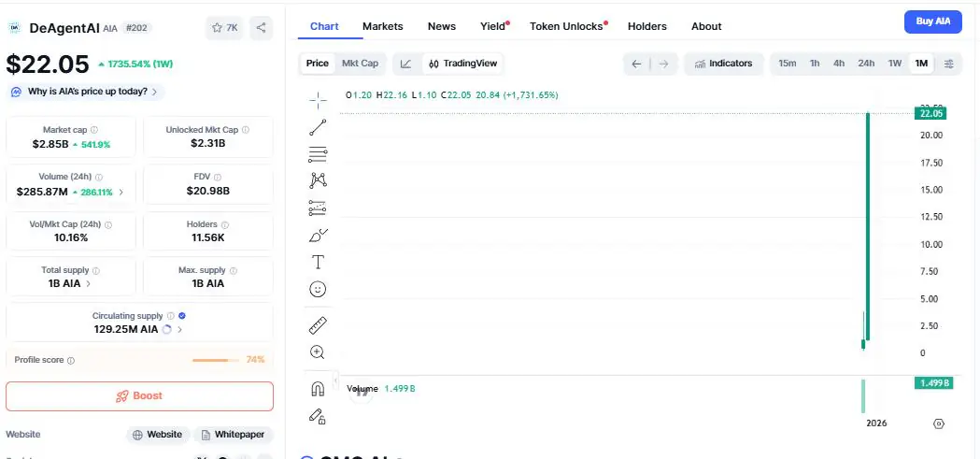This screenshot has width=980, height=459.
Task: Switch to the Token Unlocks tab
Action: (567, 26)
